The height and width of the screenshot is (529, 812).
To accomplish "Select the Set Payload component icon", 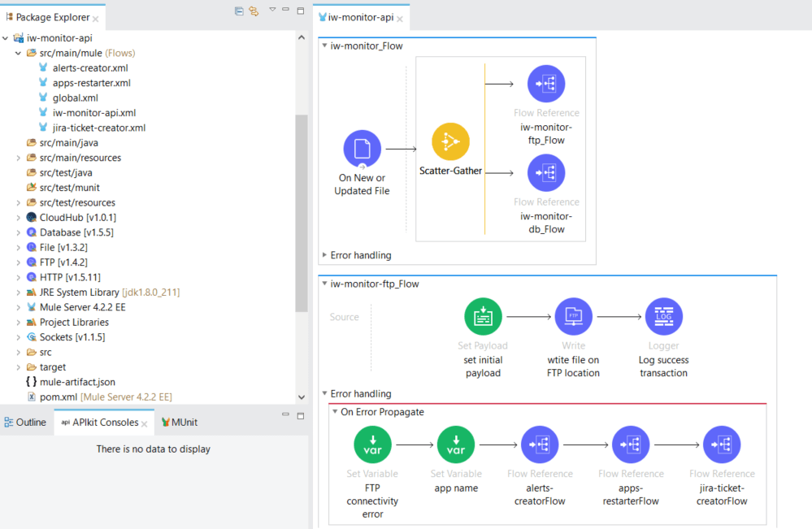I will coord(483,316).
